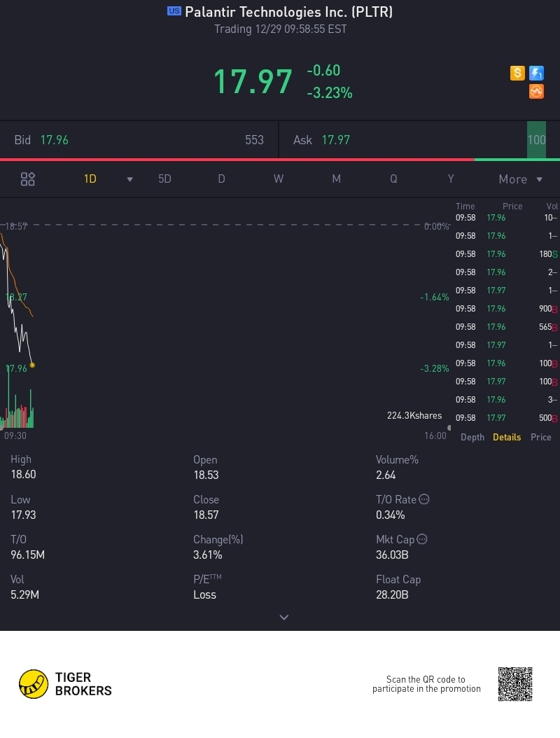Click the 224.3Kshares volume label
This screenshot has width=560, height=738.
coord(414,416)
